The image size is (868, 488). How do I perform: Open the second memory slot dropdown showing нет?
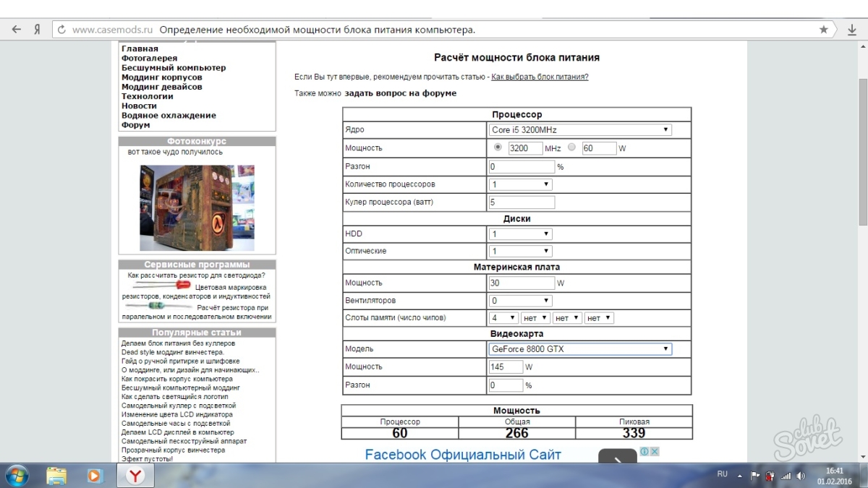[x=535, y=318]
